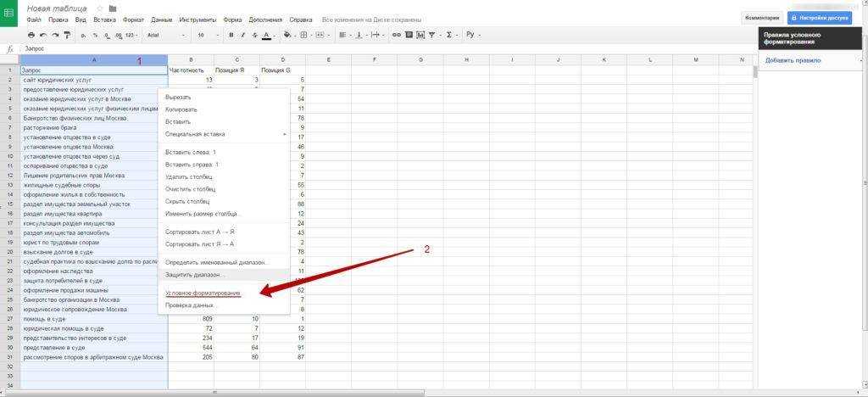The height and width of the screenshot is (397, 868).
Task: Redo the last undone action
Action: click(x=55, y=35)
